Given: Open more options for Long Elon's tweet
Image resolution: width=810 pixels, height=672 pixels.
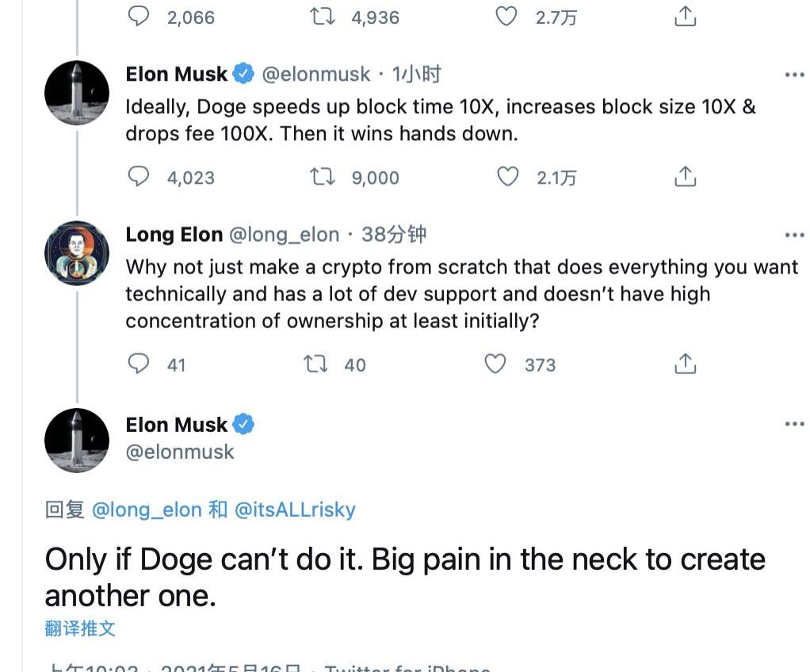Looking at the screenshot, I should tap(794, 235).
